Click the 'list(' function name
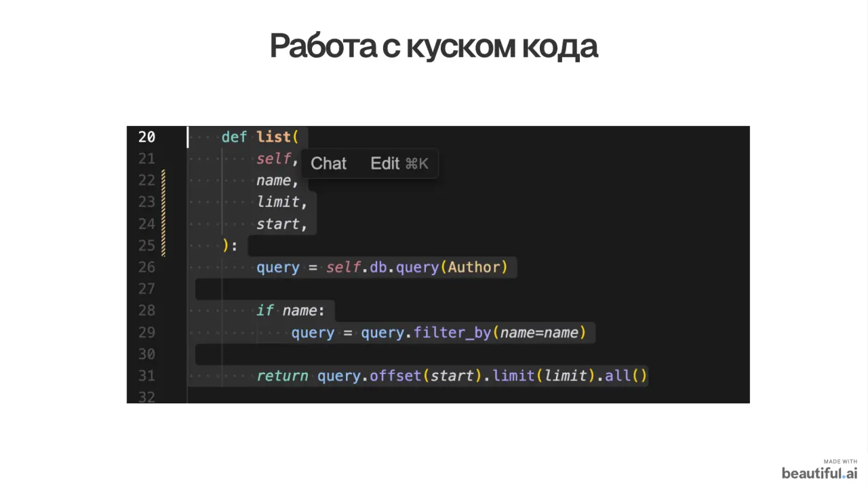This screenshot has width=868, height=488. [x=278, y=137]
